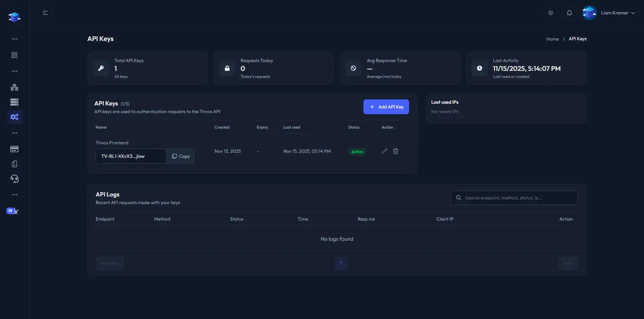Open the Liam Kremer account dropdown
This screenshot has height=319, width=644.
pyautogui.click(x=617, y=13)
